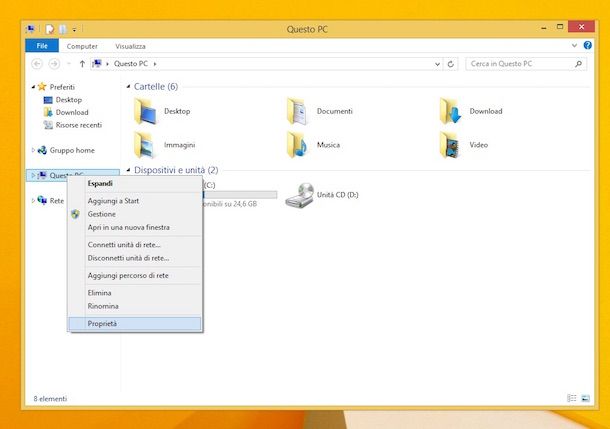The width and height of the screenshot is (610, 429).
Task: Collapse the Preferiti tree section
Action: click(x=33, y=87)
